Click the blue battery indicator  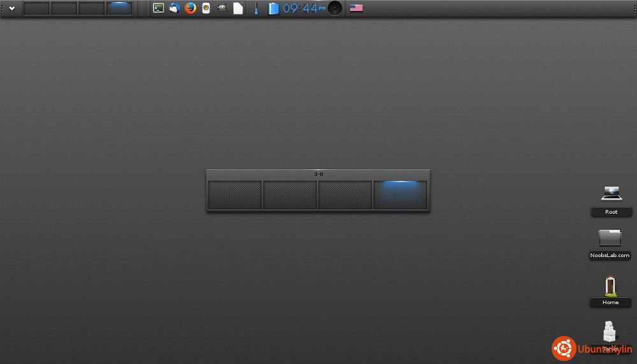pyautogui.click(x=273, y=8)
